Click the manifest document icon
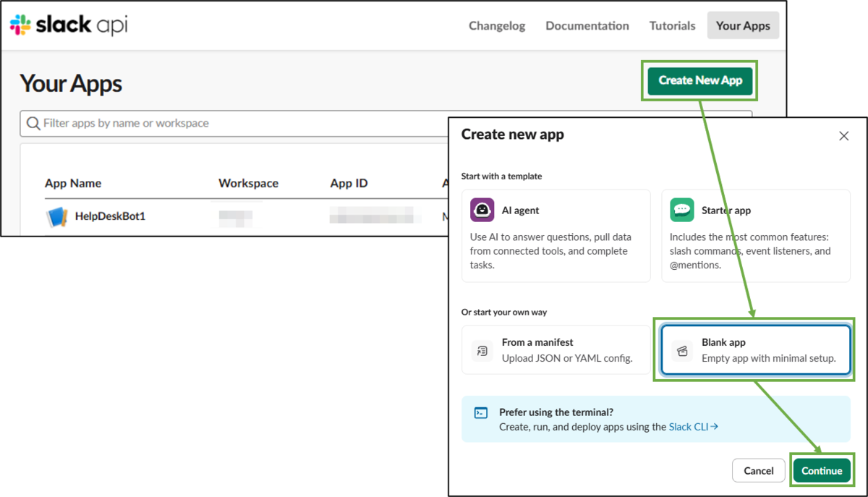868x497 pixels. [482, 350]
